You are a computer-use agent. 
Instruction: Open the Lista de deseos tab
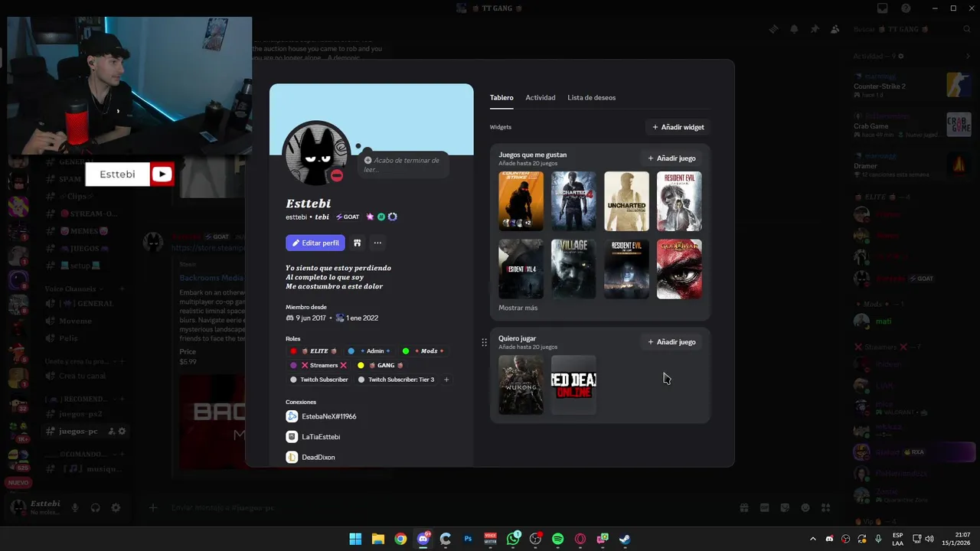click(591, 97)
